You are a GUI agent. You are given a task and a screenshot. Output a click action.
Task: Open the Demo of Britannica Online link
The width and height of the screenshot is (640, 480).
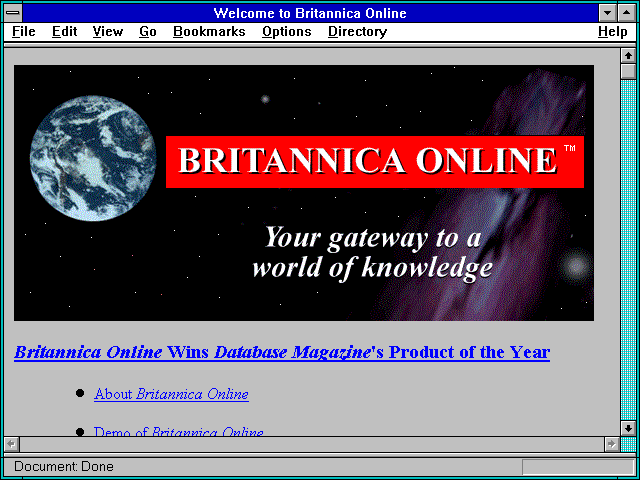coord(179,431)
